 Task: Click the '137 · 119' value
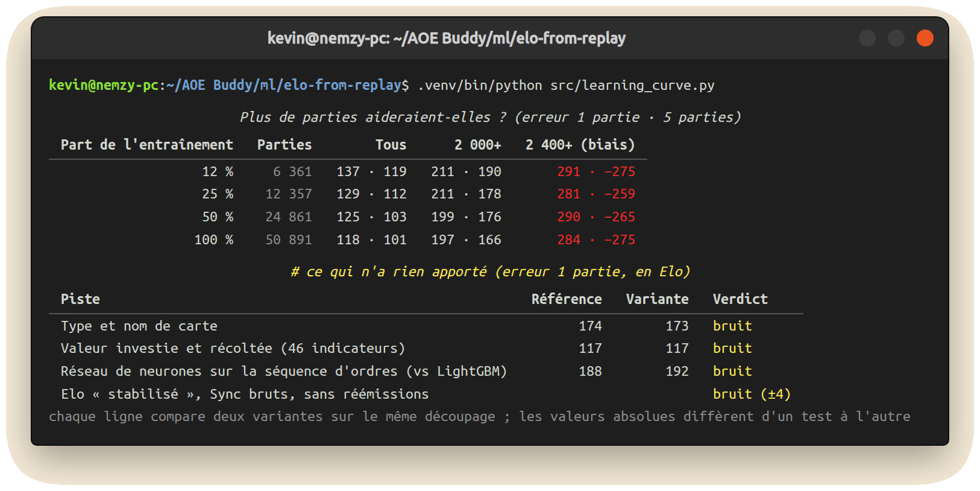tap(371, 171)
